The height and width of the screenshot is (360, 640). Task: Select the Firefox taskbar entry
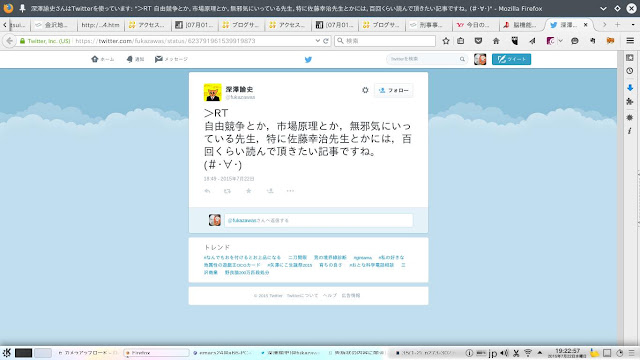(156, 353)
